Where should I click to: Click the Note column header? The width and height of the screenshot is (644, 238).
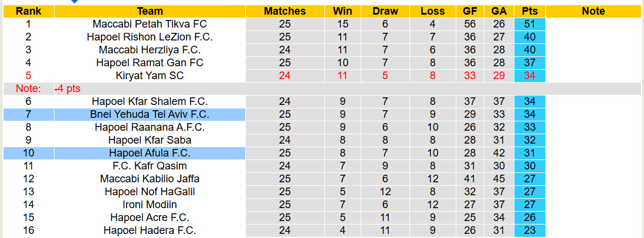(594, 11)
